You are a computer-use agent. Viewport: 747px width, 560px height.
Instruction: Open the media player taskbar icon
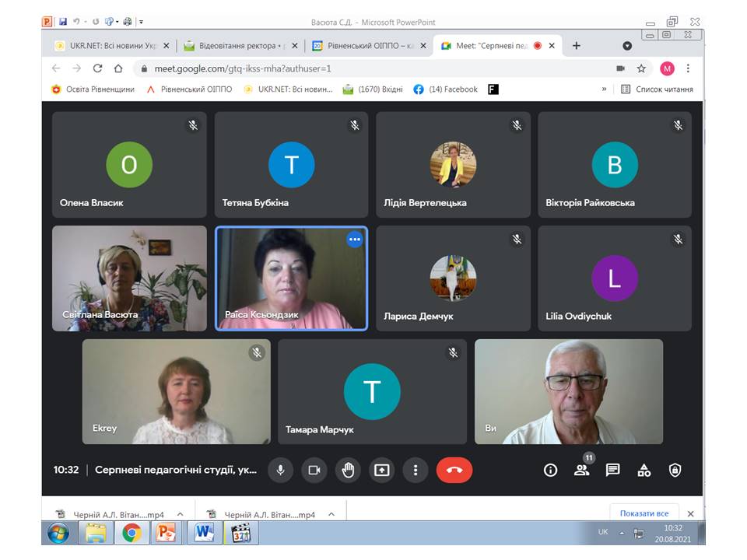[x=241, y=533]
